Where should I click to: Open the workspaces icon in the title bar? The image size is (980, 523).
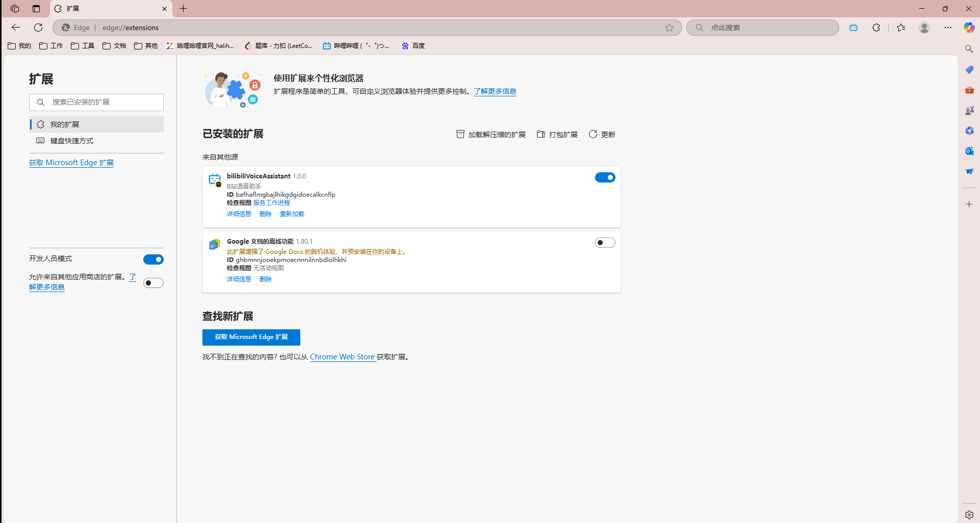[x=15, y=9]
